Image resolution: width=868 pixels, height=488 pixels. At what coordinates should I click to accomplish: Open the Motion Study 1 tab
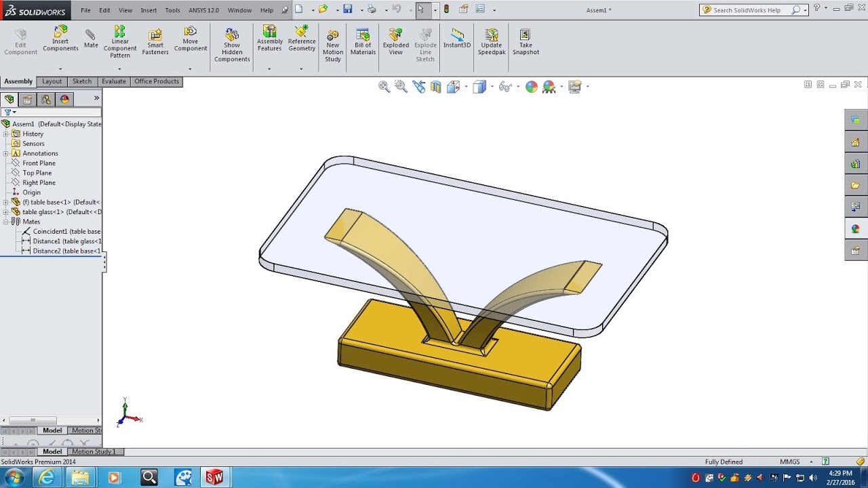coord(94,451)
